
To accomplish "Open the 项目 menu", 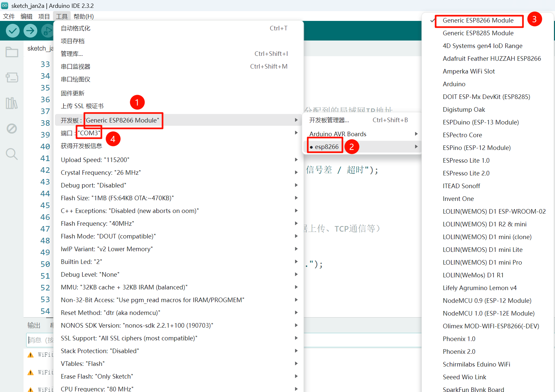I will [44, 16].
